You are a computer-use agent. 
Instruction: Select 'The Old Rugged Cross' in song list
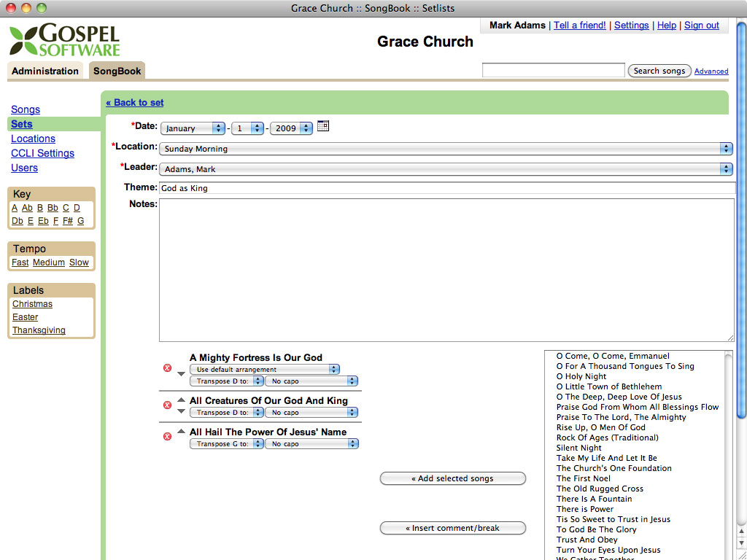pos(600,489)
